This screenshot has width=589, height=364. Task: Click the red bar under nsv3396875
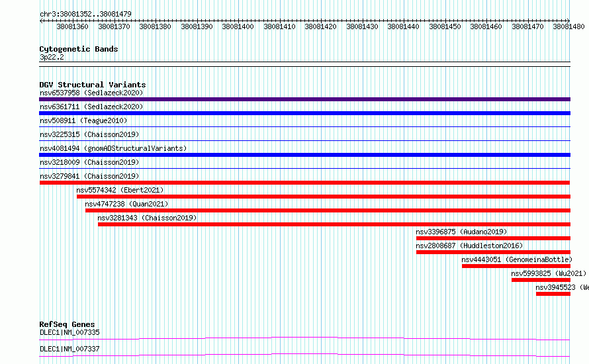(x=493, y=238)
